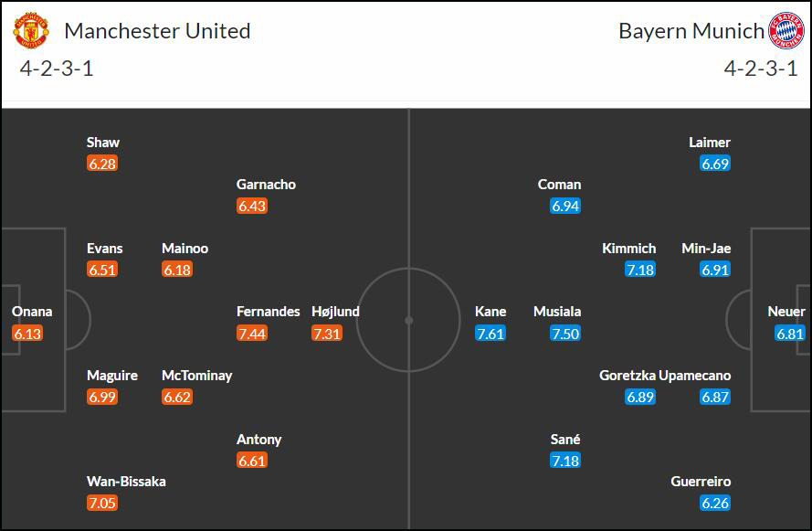Open Garnacho's player name
The image size is (812, 531).
pyautogui.click(x=266, y=185)
